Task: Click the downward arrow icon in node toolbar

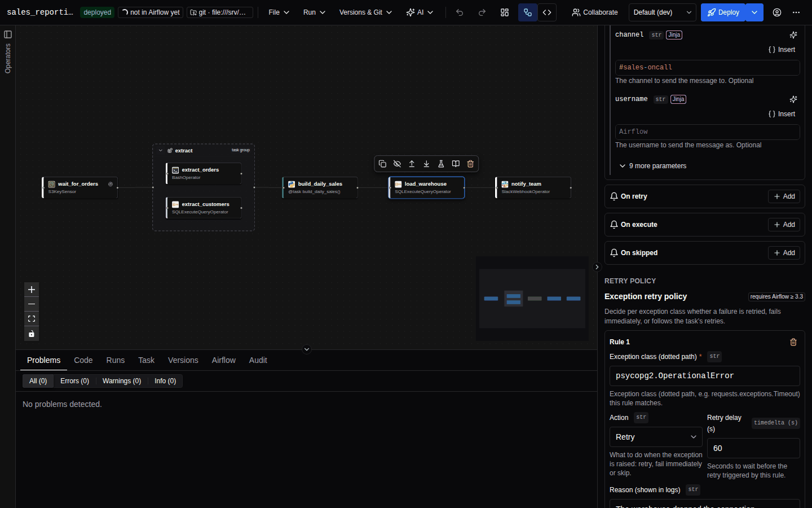Action: [426, 164]
